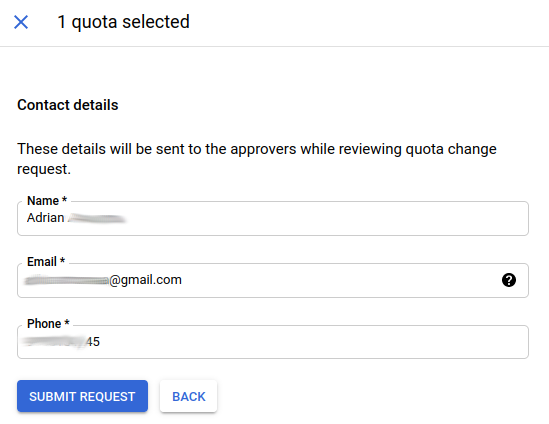Click the blurred surname in Name field
Viewport: 549px width, 424px height.
tap(97, 218)
